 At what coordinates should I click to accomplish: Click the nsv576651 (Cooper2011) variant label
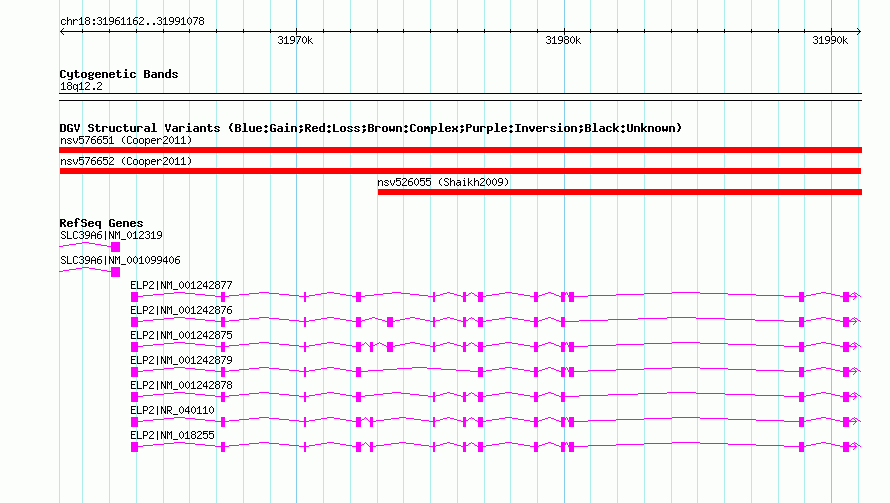point(126,140)
